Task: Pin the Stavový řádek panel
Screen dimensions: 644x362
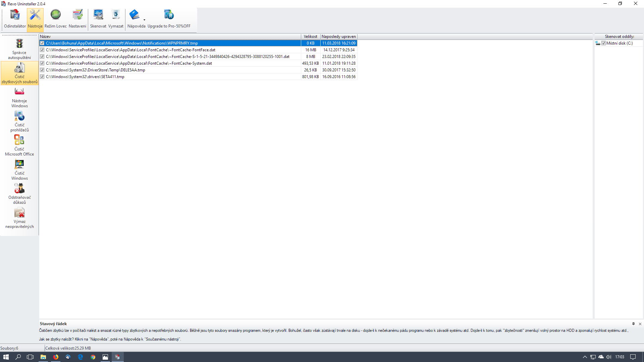Action: click(633, 324)
